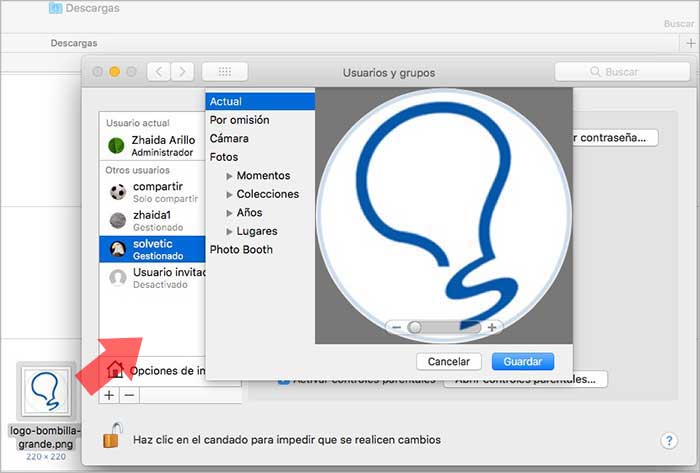This screenshot has height=473, width=700.
Task: Expand the Colecciones disclosure triangle
Action: [x=229, y=195]
